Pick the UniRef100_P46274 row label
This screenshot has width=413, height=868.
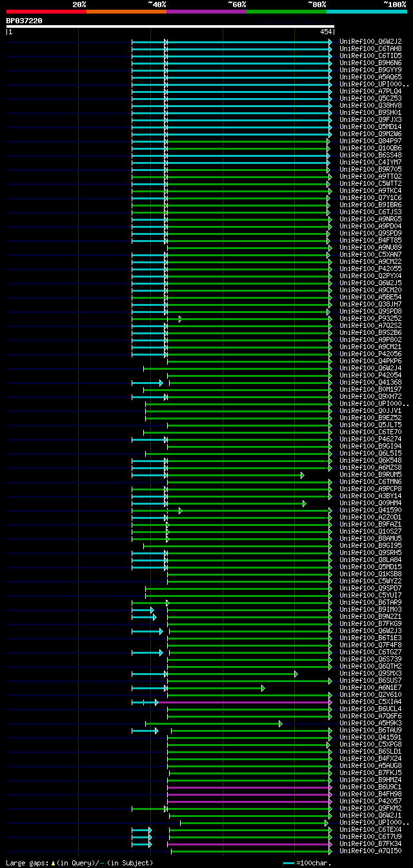[x=370, y=439]
